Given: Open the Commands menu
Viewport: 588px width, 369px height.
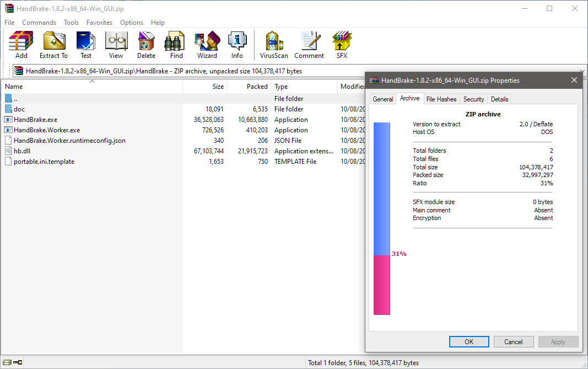Looking at the screenshot, I should (39, 23).
